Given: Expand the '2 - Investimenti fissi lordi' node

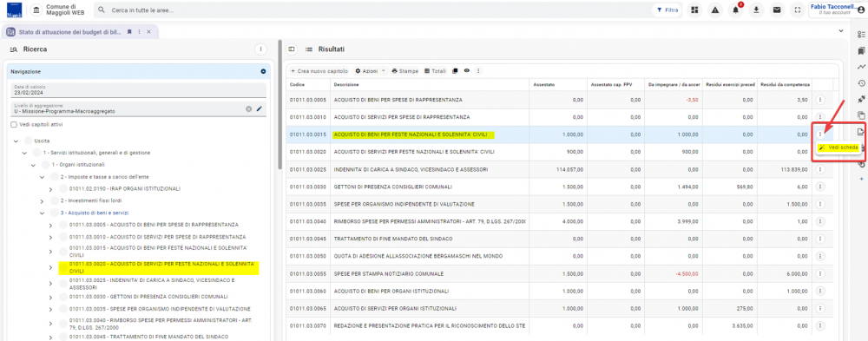Looking at the screenshot, I should click(42, 201).
